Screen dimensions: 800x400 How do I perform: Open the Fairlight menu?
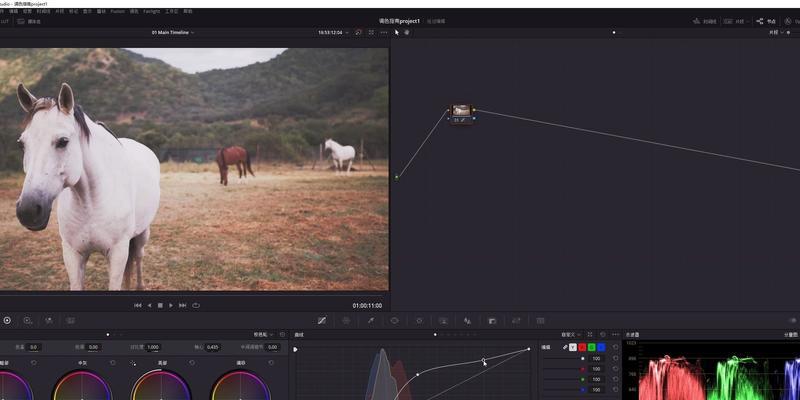[152, 11]
